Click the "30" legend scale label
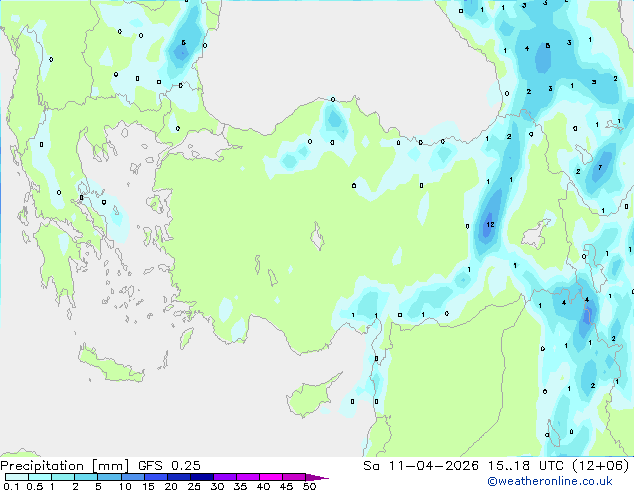 (217, 486)
